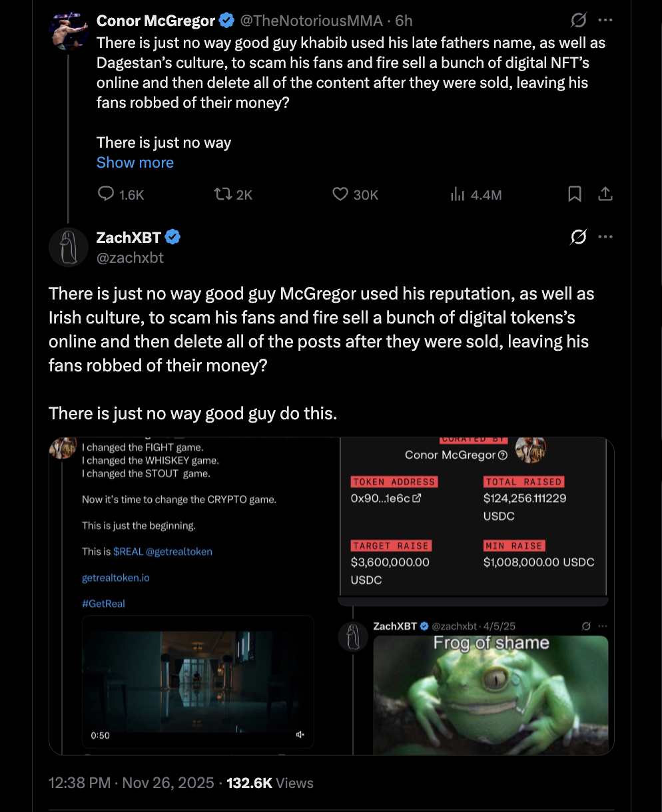Open @TheNotoriousMMA's profile handle
The height and width of the screenshot is (812, 662).
[312, 20]
